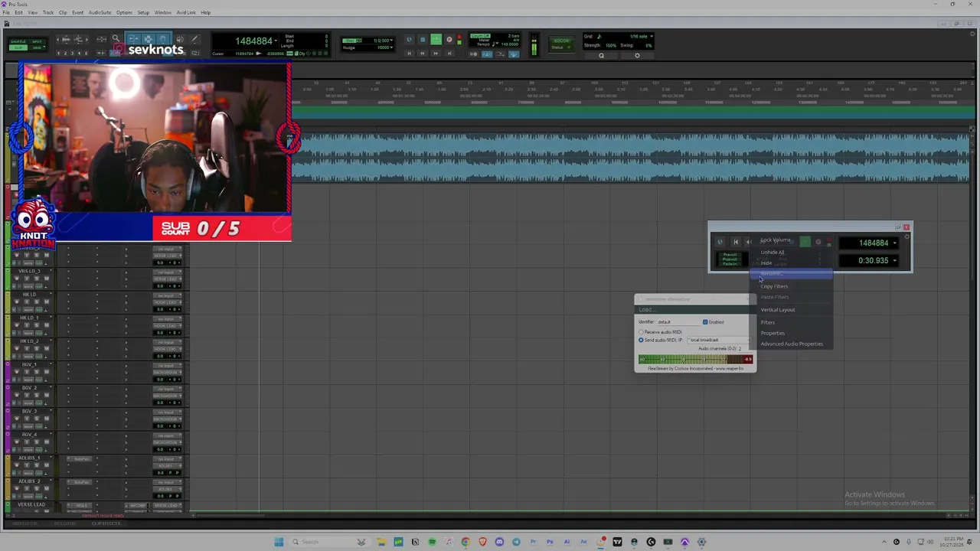Click ReaStream level meter
Viewport: 980px width, 551px height.
[x=695, y=360]
